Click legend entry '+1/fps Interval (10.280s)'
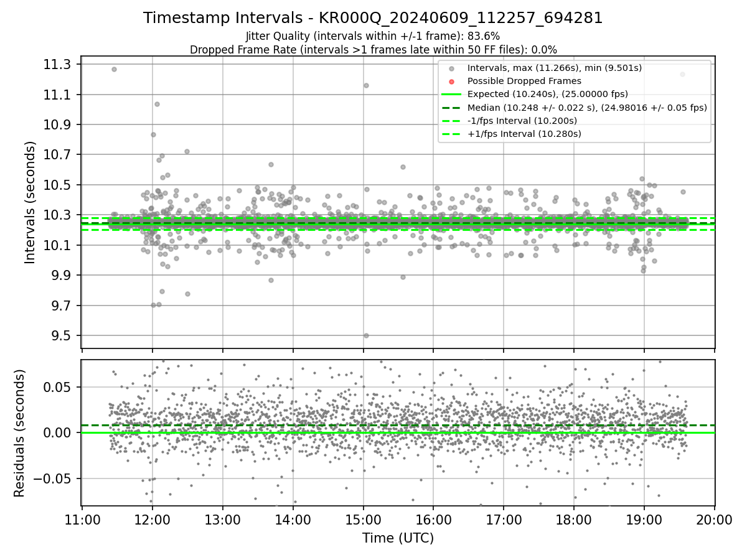The height and width of the screenshot is (560, 747). point(524,134)
